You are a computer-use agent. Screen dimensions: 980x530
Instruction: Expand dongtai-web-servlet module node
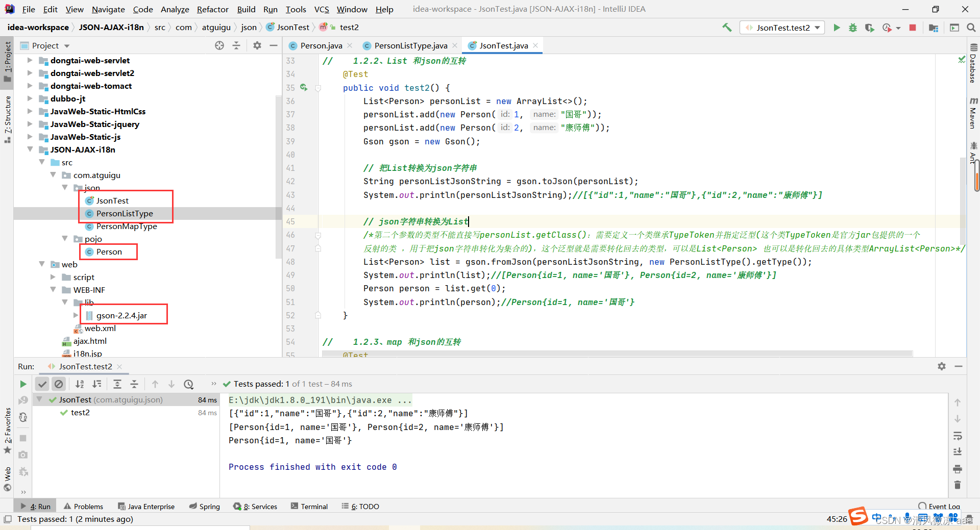[x=30, y=60]
